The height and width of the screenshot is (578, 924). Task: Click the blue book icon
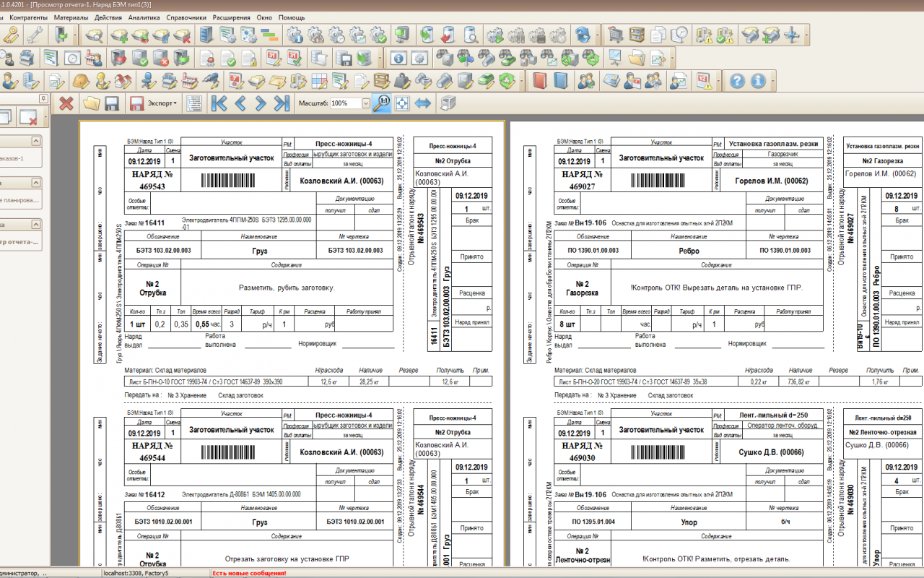561,80
